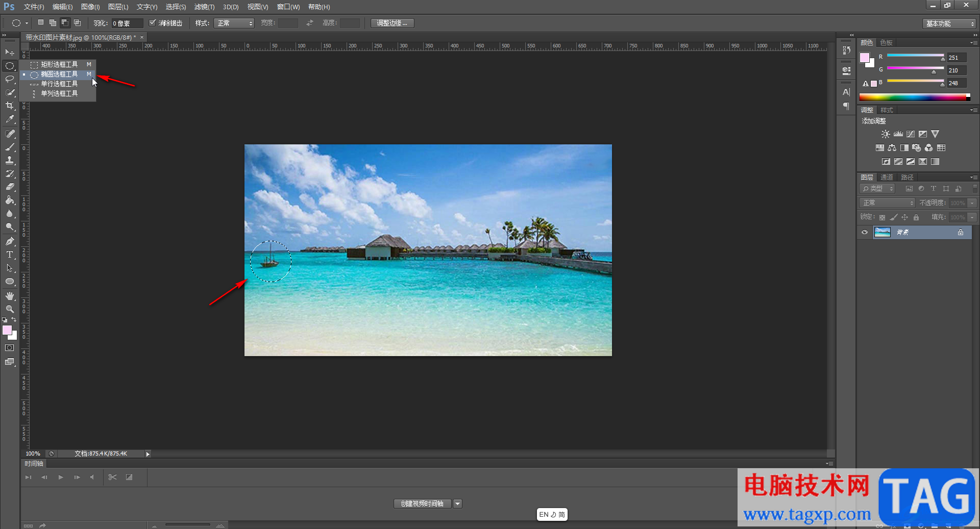Image resolution: width=980 pixels, height=529 pixels.
Task: Open the timeline type dropdown arrow
Action: tap(457, 504)
